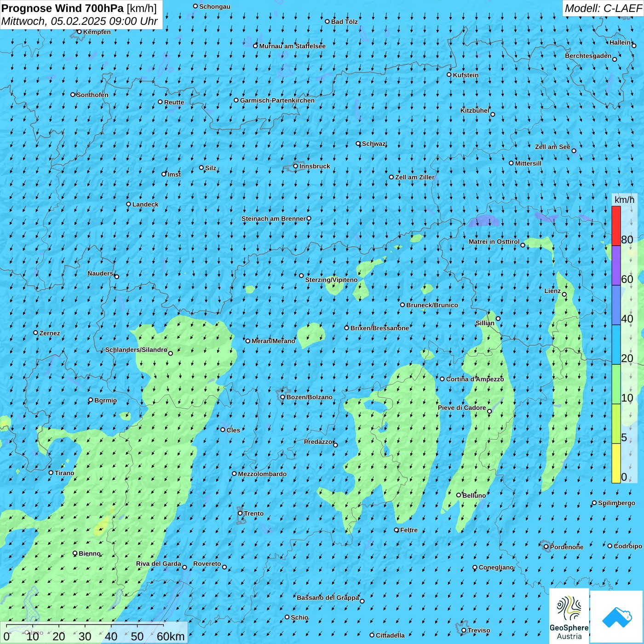Click the 'Prognose Wind 700hPa' title
644x644 pixels.
point(63,8)
